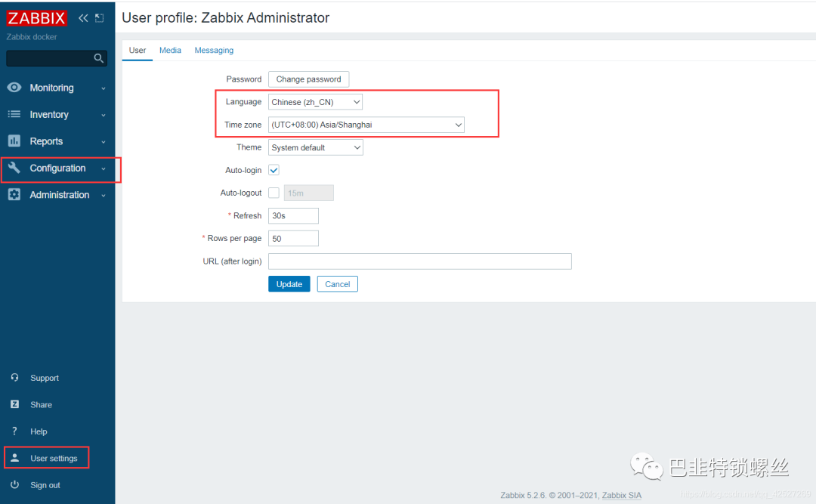Click the Change password button
The image size is (816, 504).
point(308,79)
